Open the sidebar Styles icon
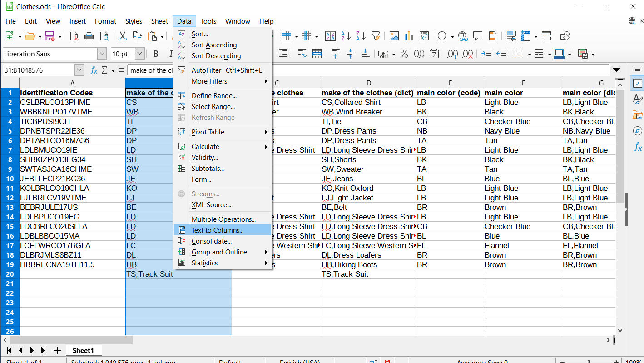This screenshot has width=644, height=363. [x=637, y=99]
